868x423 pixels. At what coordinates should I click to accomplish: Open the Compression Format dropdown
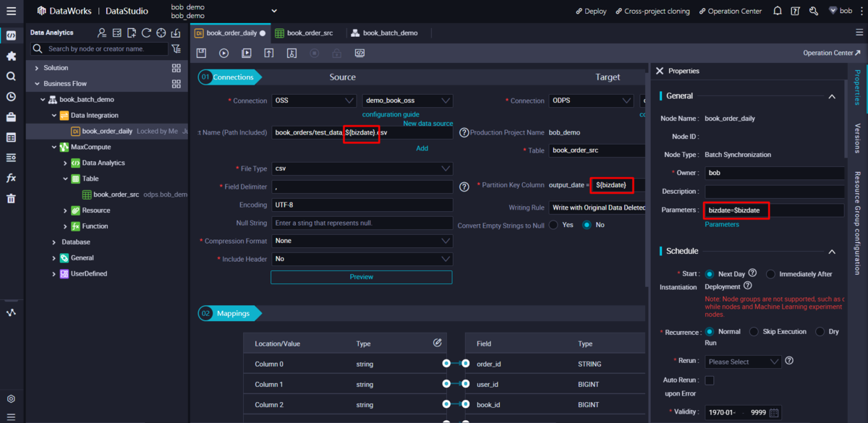pos(362,241)
